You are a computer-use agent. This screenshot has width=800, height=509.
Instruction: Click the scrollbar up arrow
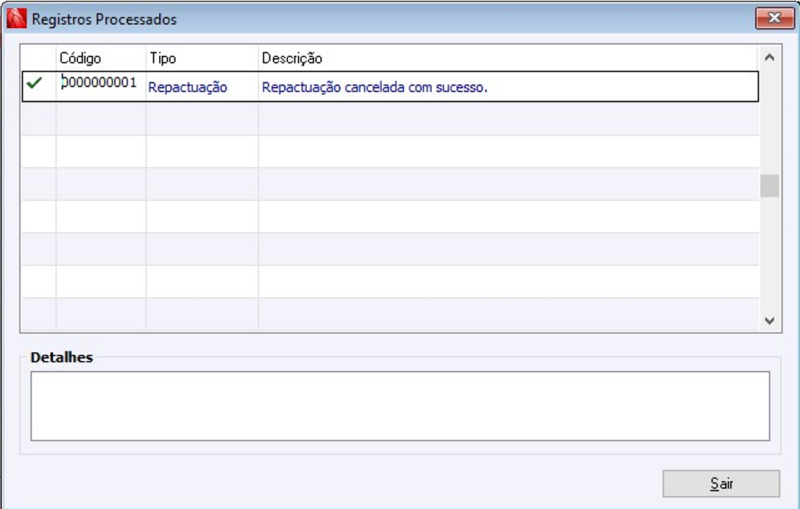(769, 58)
